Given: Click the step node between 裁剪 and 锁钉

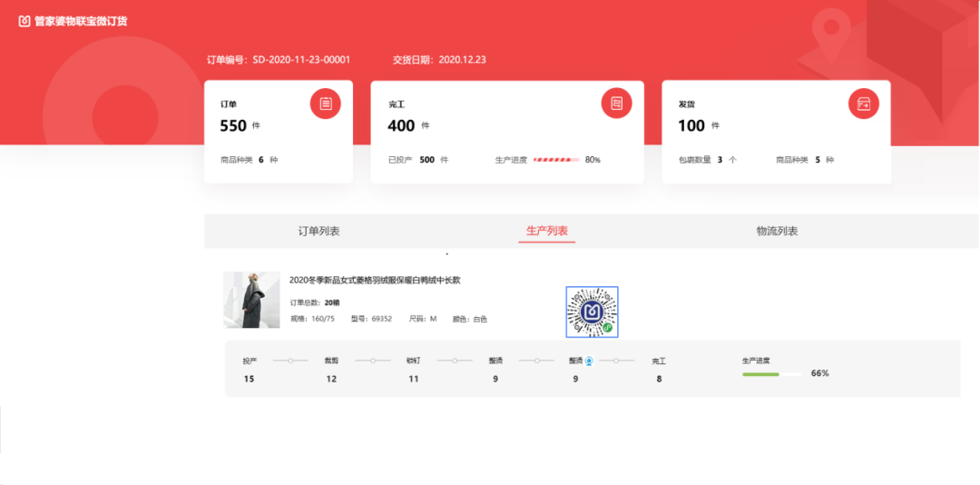Looking at the screenshot, I should pyautogui.click(x=372, y=361).
